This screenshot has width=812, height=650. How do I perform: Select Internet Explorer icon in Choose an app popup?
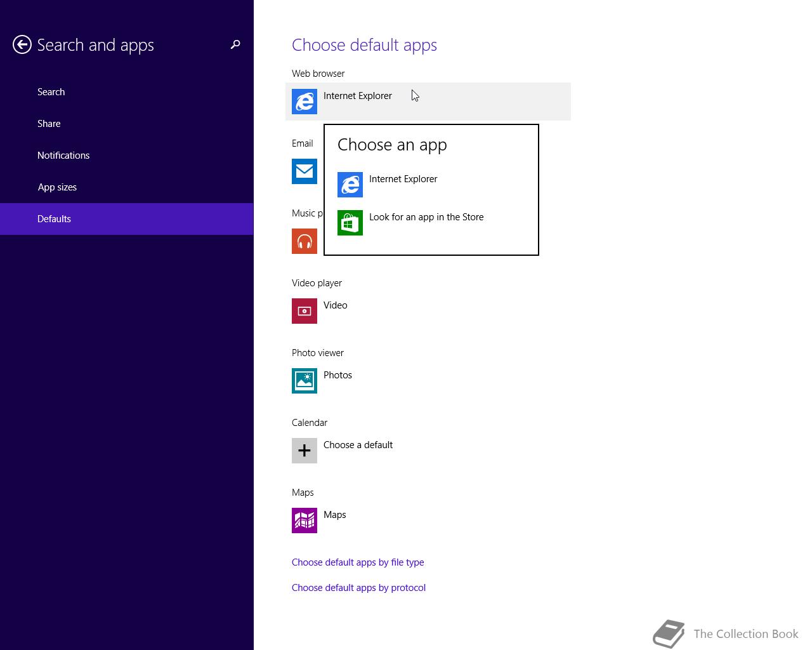(350, 185)
